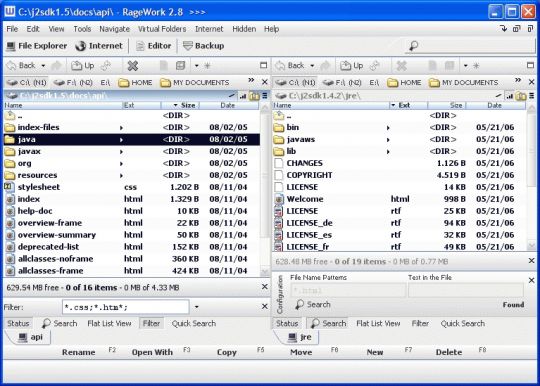Select C:\ (N1) drive in left pane

(x=27, y=83)
